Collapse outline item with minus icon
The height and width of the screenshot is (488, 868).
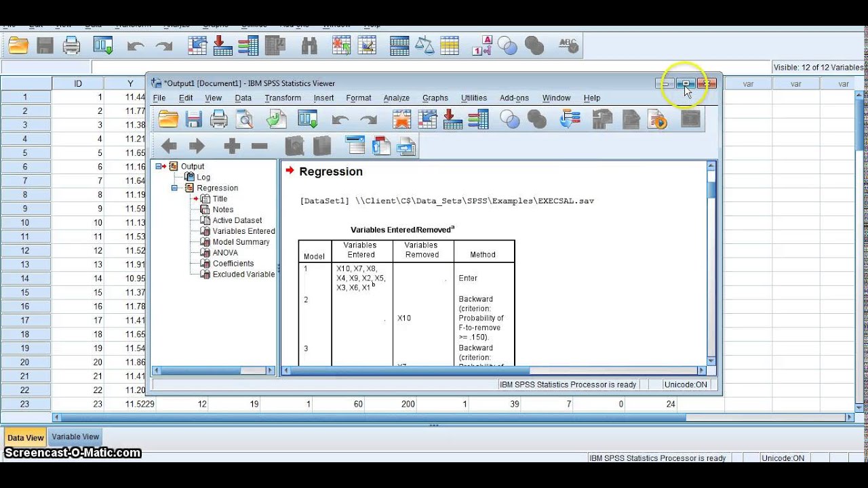(x=259, y=146)
